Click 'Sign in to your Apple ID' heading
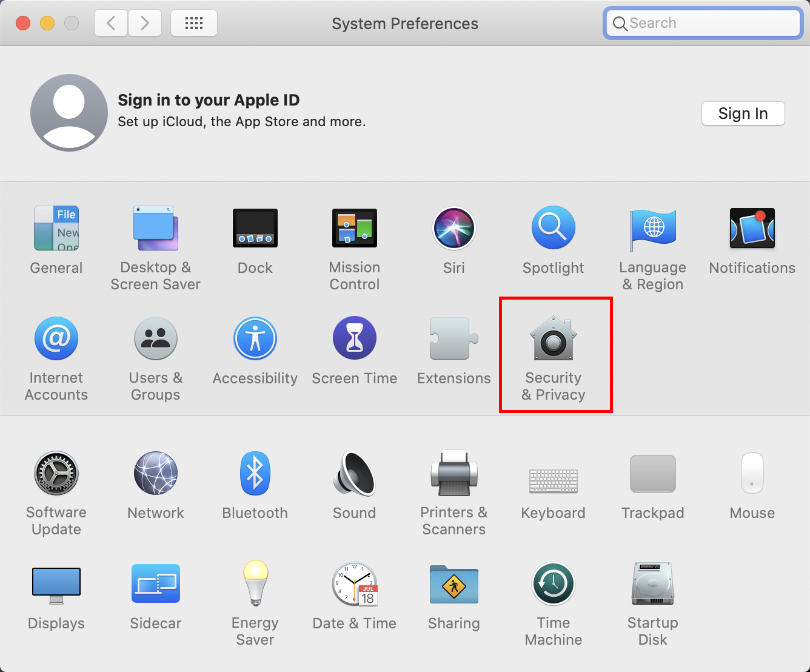810x672 pixels. coord(209,100)
